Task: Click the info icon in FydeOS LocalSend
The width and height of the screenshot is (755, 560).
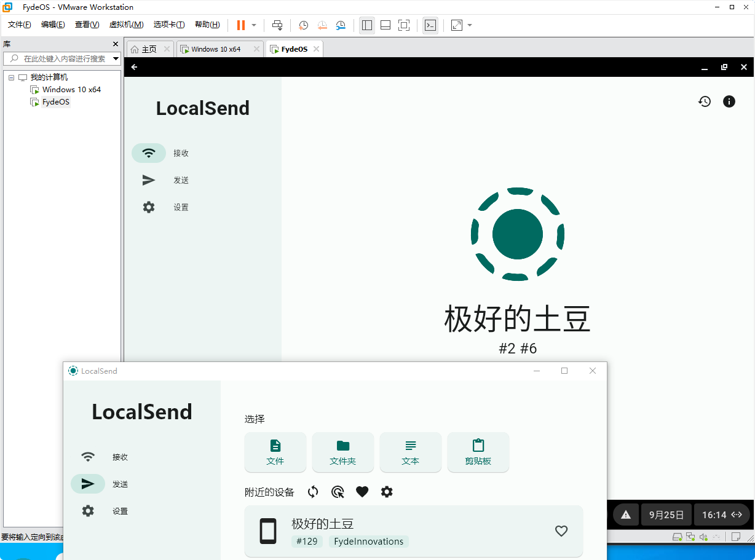Action: (729, 101)
